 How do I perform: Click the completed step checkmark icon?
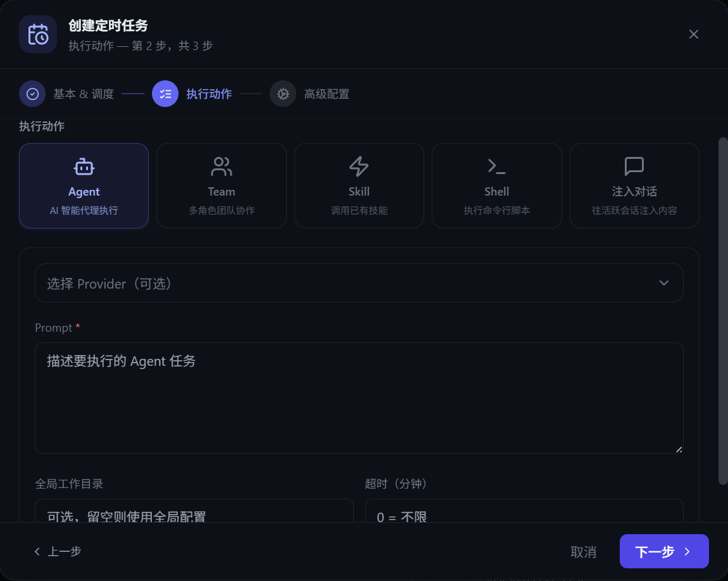[32, 94]
